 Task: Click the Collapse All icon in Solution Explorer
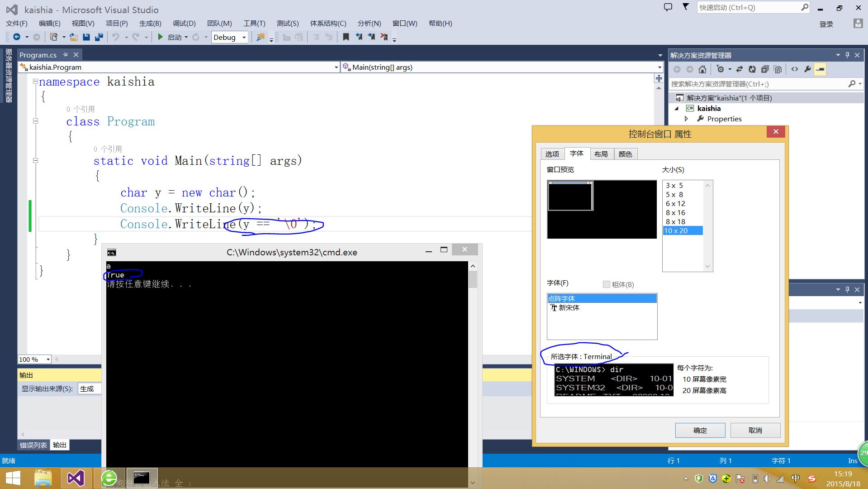coord(765,69)
